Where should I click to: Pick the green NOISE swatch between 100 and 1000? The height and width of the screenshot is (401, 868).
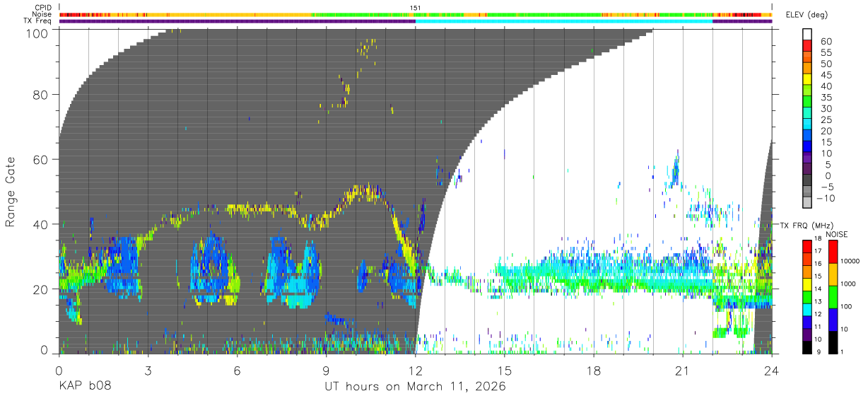(833, 297)
